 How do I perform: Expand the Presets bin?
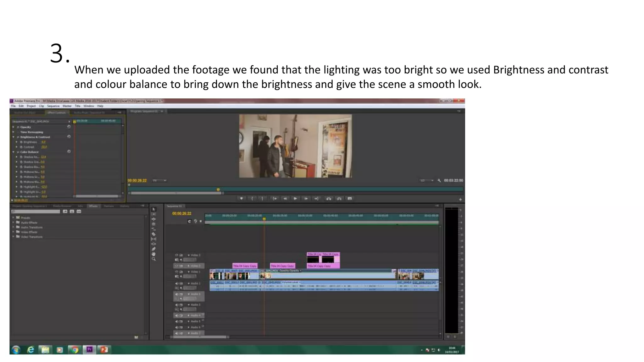click(x=13, y=217)
